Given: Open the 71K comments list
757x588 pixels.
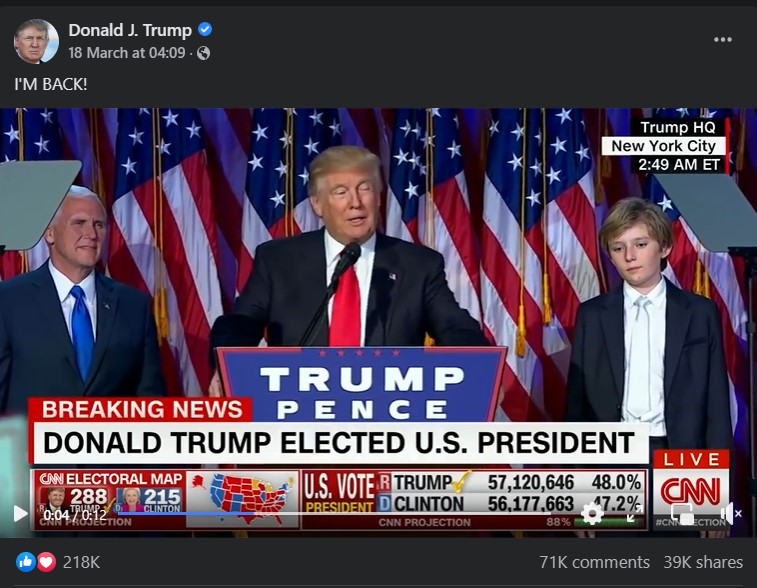Looking at the screenshot, I should [x=594, y=562].
